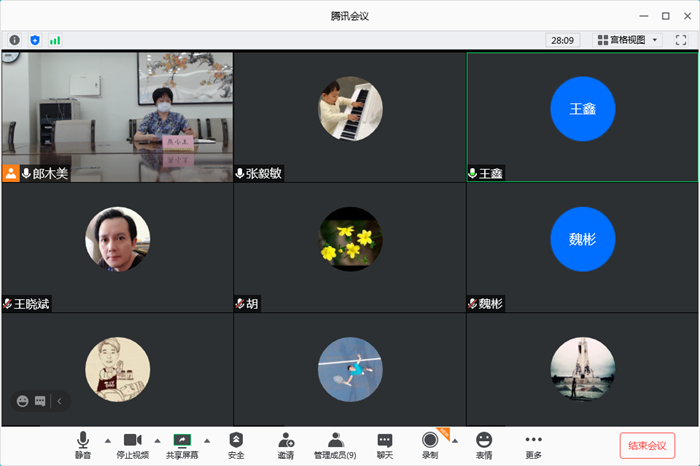700x466 pixels.
Task: Start screen sharing with 共享屏幕
Action: 182,444
